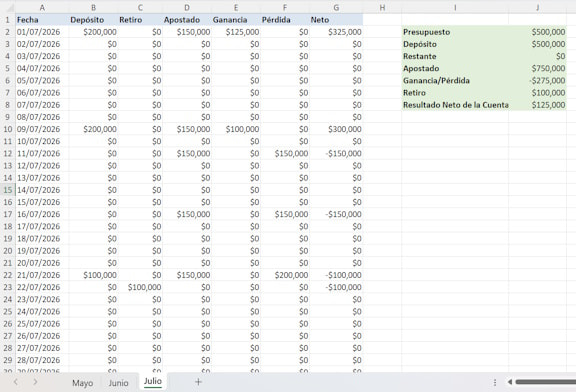
Task: Go to previous sheet arrow
Action: 15,382
